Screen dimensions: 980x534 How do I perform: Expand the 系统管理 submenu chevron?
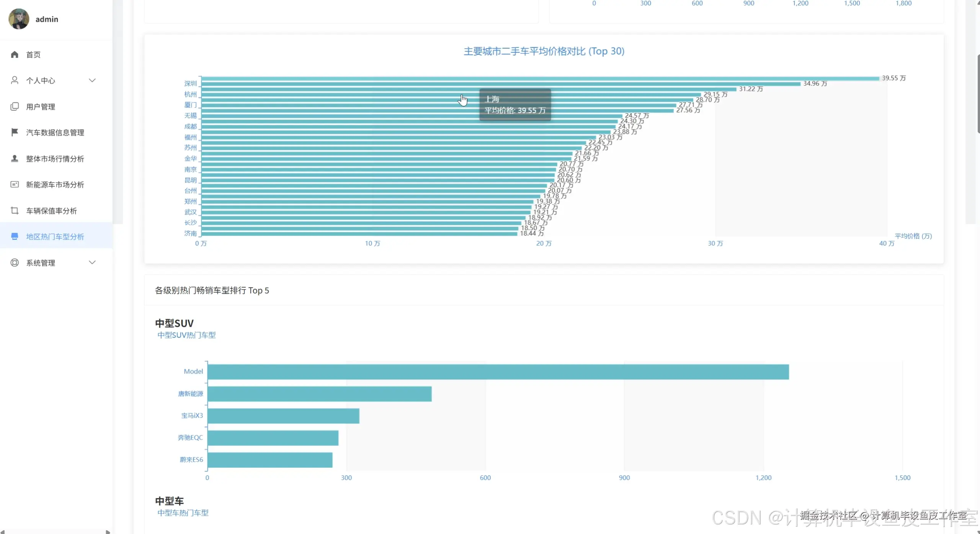[92, 262]
